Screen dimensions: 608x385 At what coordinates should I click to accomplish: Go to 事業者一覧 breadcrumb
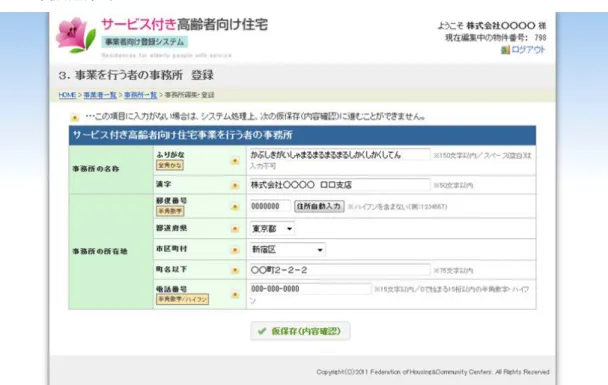(100, 95)
